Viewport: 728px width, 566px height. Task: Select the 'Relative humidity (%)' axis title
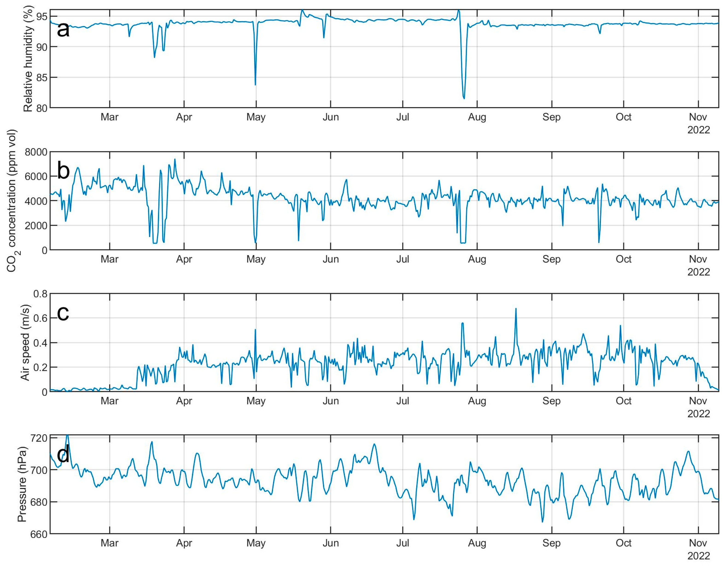coord(28,58)
